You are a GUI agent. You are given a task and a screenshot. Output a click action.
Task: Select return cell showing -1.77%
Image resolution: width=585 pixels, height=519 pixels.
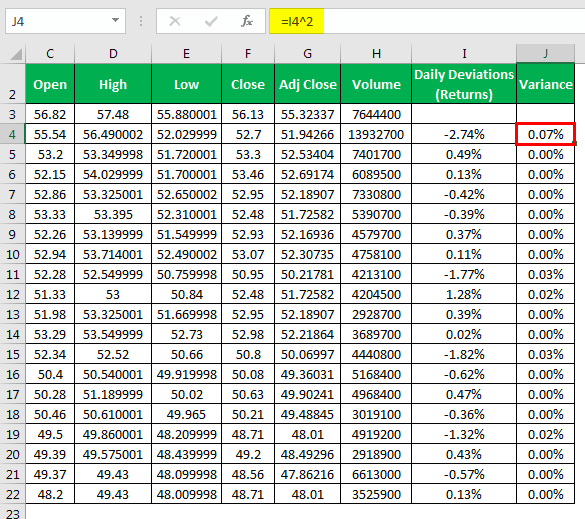point(464,274)
